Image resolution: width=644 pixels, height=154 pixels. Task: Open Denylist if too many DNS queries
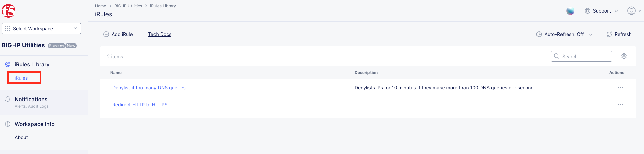(x=149, y=88)
